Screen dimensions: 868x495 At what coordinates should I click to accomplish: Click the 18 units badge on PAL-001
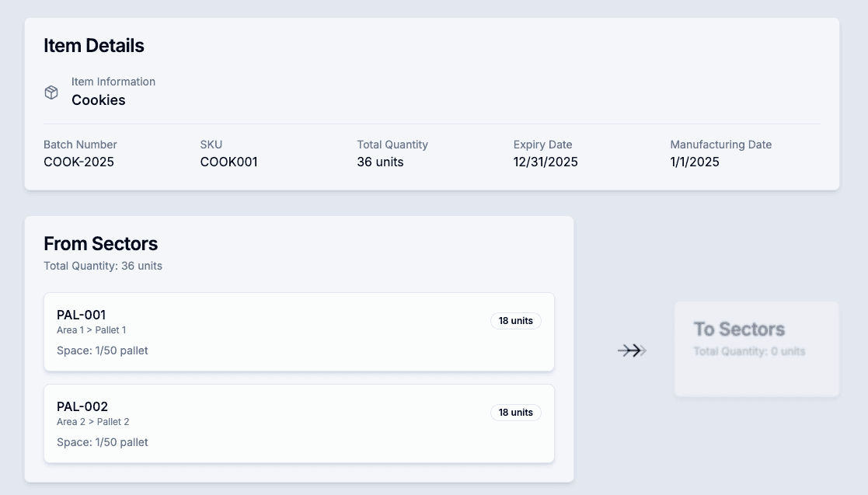coord(515,321)
